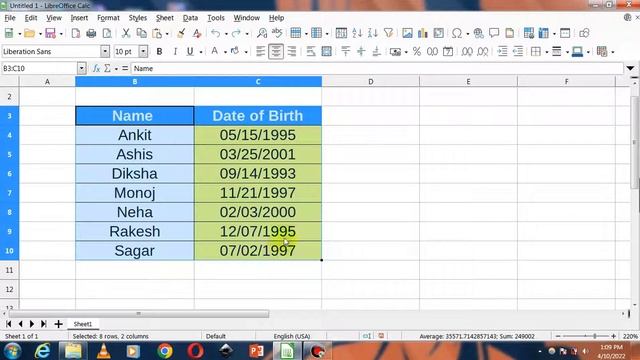Click the Print icon
The height and width of the screenshot is (360, 640).
91,33
